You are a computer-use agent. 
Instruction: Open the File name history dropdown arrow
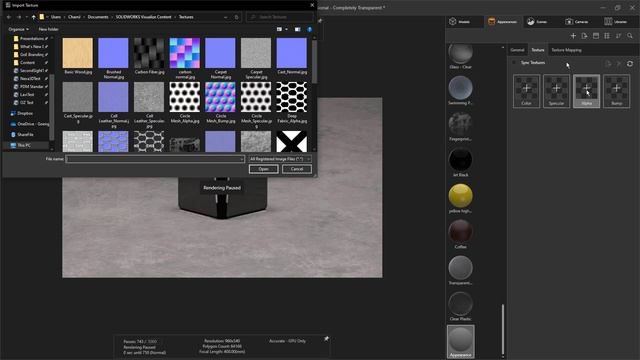242,159
